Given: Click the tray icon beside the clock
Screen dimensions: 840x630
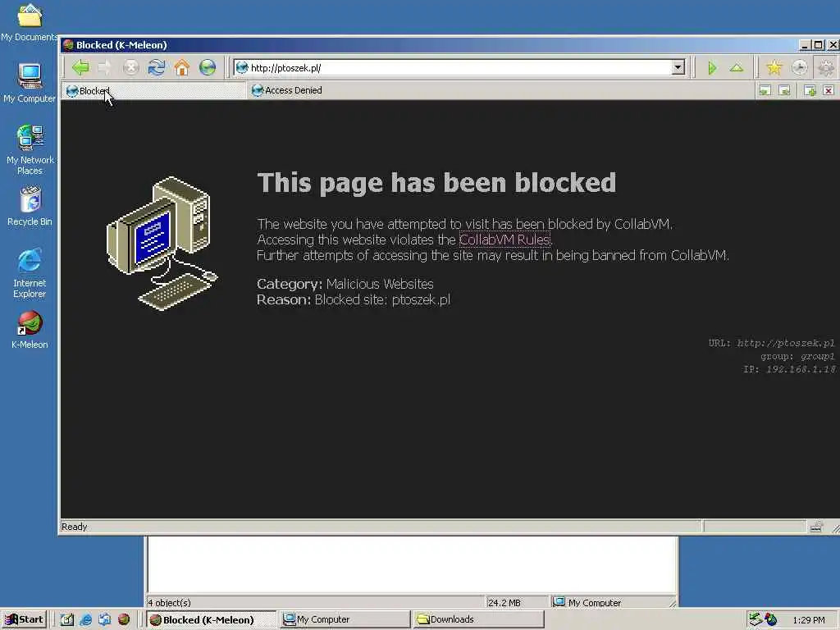Looking at the screenshot, I should (771, 619).
